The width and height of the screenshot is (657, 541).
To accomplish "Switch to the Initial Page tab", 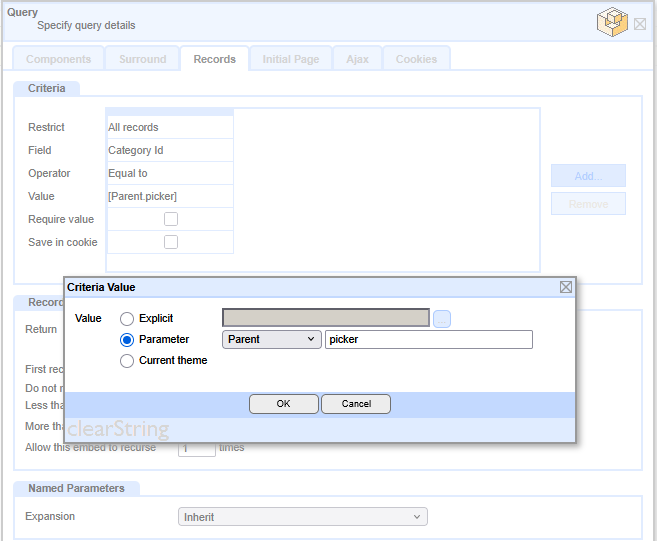I will (x=291, y=59).
